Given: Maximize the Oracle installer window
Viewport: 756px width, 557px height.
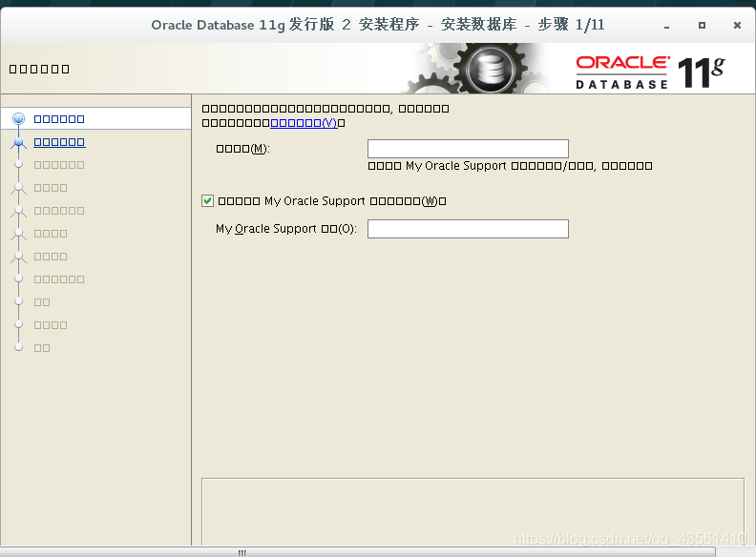Looking at the screenshot, I should click(x=702, y=25).
